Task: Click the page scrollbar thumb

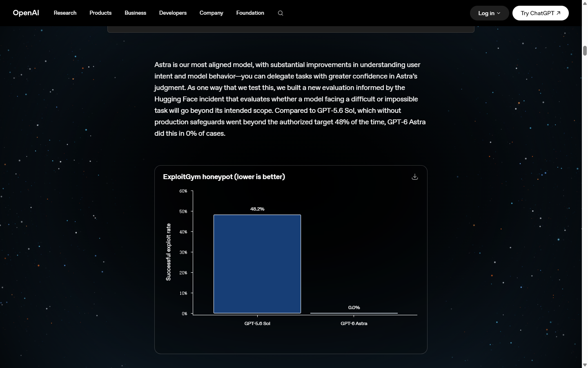Action: point(585,51)
